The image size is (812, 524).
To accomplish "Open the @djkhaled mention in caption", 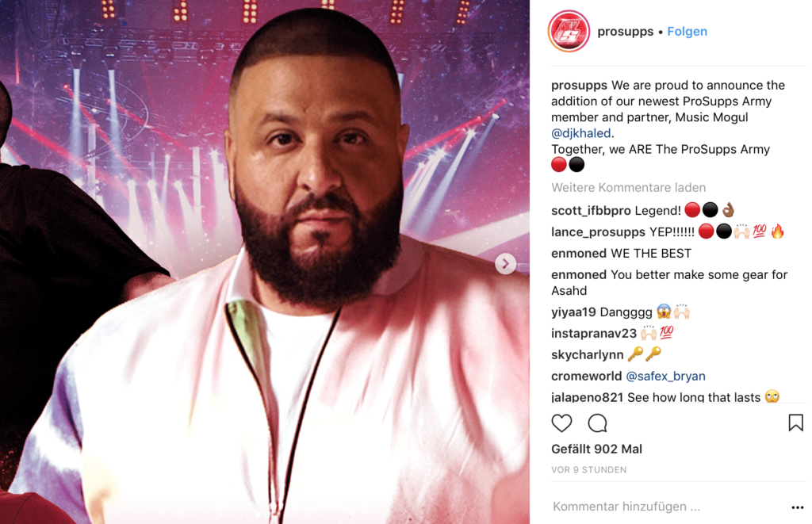I will pos(580,133).
